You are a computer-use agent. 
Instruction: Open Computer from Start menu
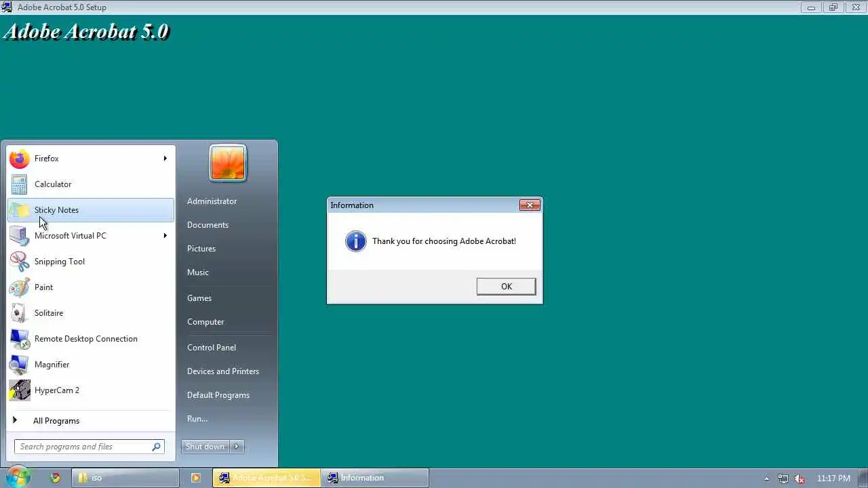pyautogui.click(x=205, y=322)
